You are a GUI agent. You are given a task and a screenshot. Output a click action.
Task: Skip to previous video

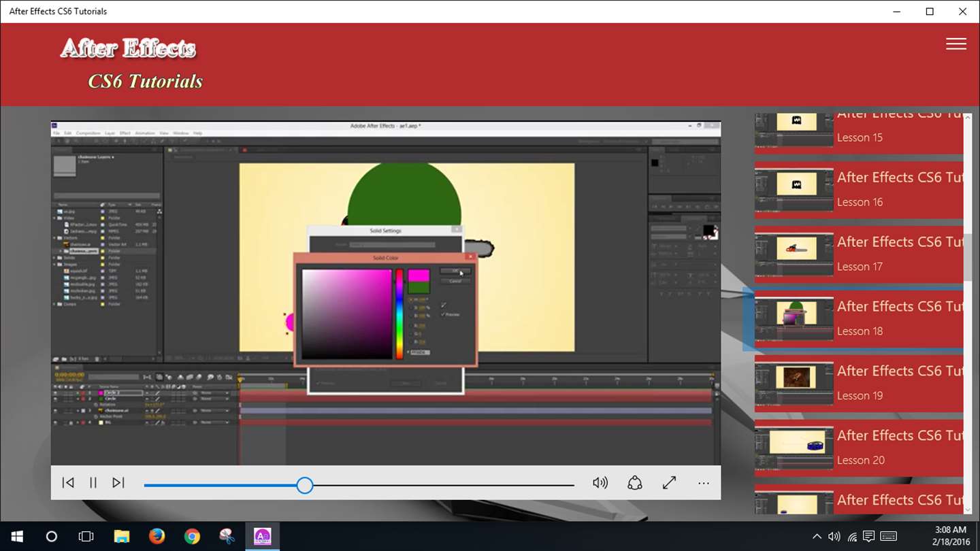pyautogui.click(x=68, y=483)
